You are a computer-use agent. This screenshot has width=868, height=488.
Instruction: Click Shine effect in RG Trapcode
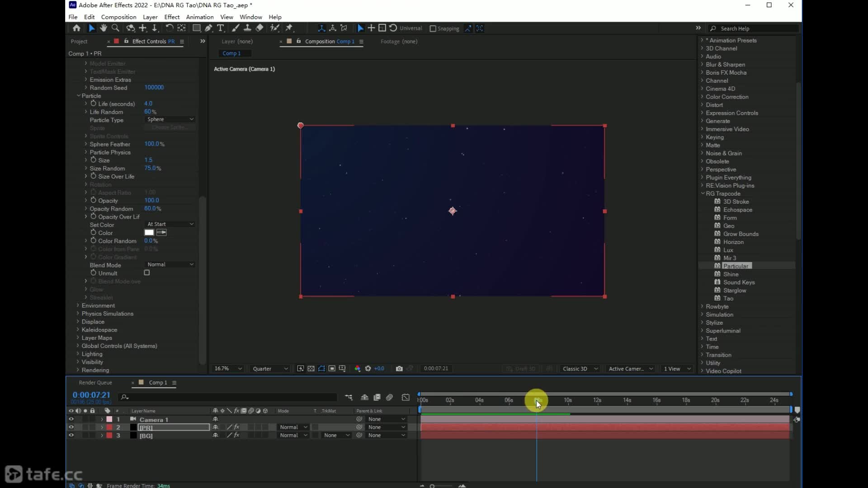tap(731, 274)
